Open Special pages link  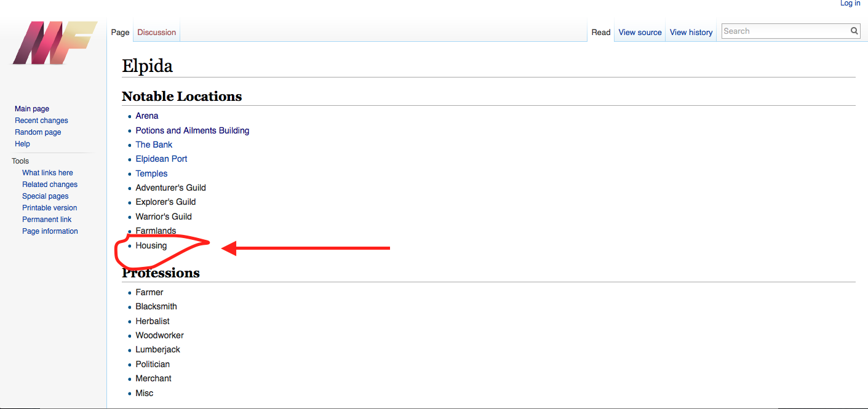click(x=45, y=196)
